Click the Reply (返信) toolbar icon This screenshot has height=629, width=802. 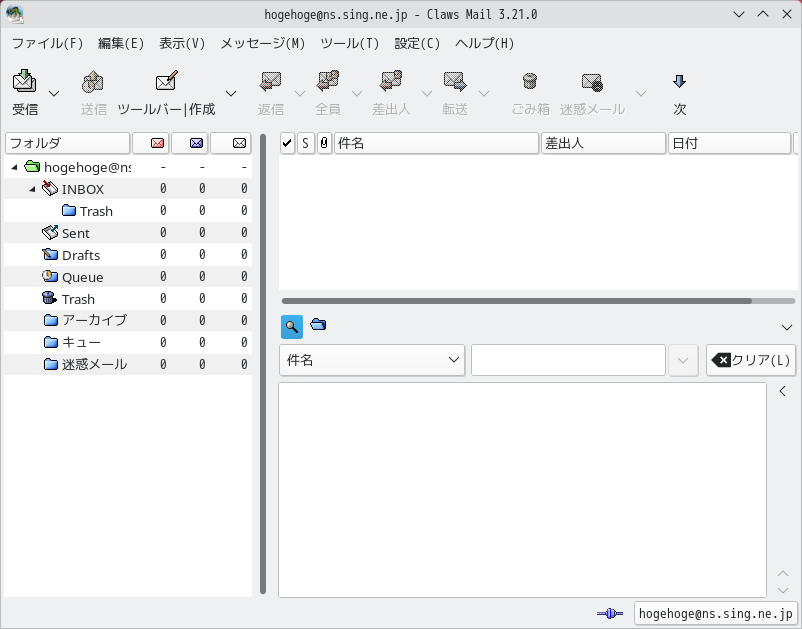(271, 81)
